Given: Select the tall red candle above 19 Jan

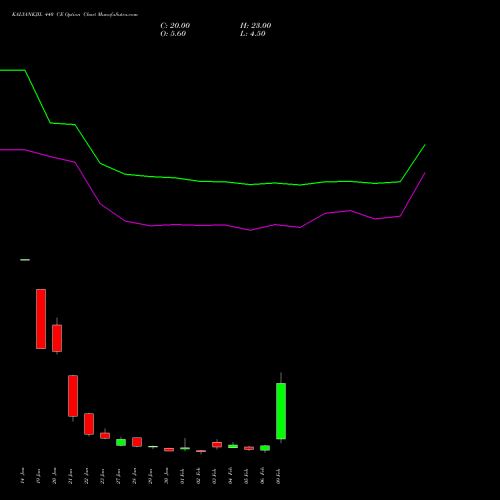Looking at the screenshot, I should click(x=41, y=319).
